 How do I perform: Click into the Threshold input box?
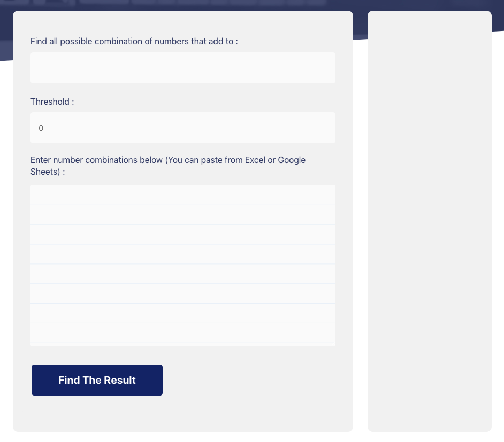coord(183,128)
